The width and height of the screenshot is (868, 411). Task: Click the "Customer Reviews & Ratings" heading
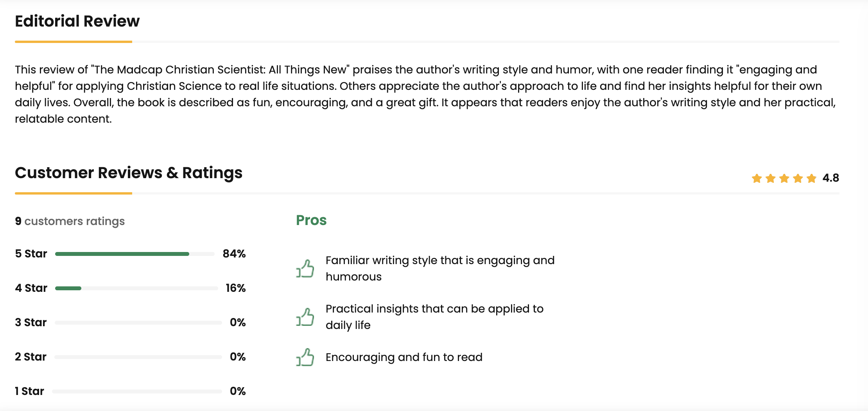coord(129,173)
